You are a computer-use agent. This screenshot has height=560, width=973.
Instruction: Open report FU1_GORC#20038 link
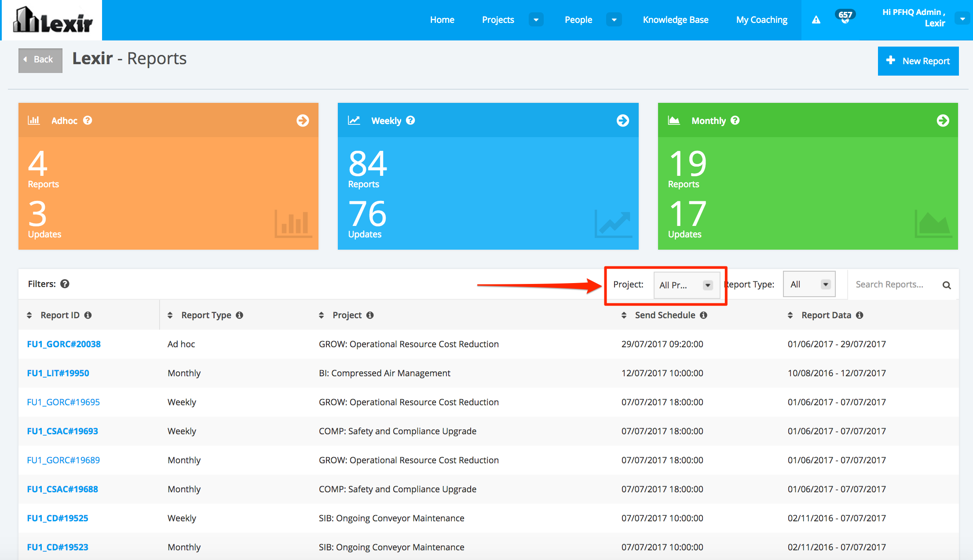click(64, 344)
